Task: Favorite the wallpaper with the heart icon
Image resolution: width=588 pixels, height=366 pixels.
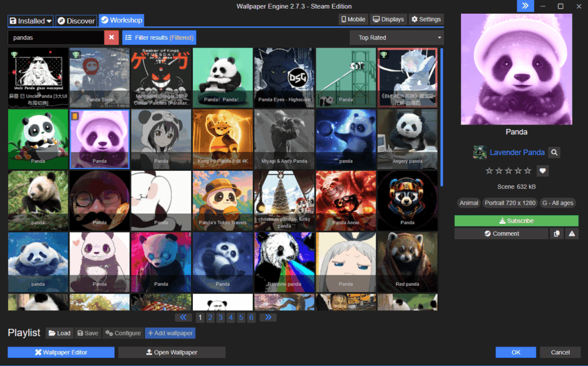Action: coord(542,171)
